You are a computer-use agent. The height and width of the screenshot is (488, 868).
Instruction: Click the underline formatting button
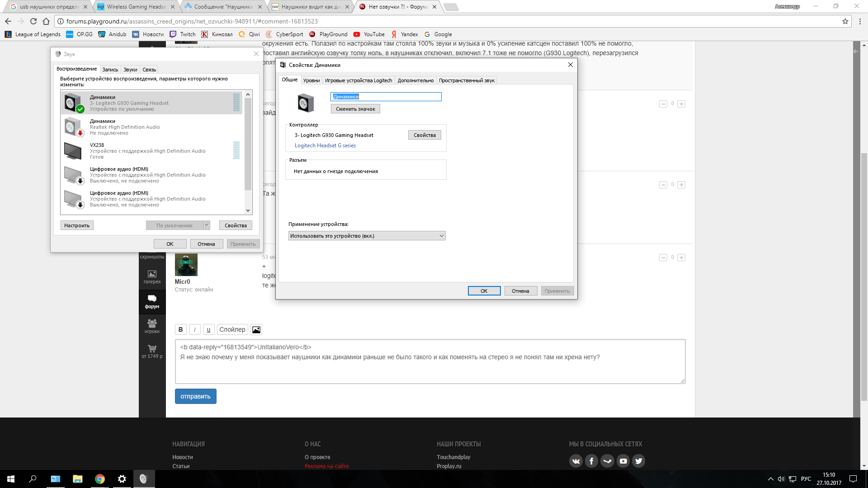pyautogui.click(x=208, y=329)
